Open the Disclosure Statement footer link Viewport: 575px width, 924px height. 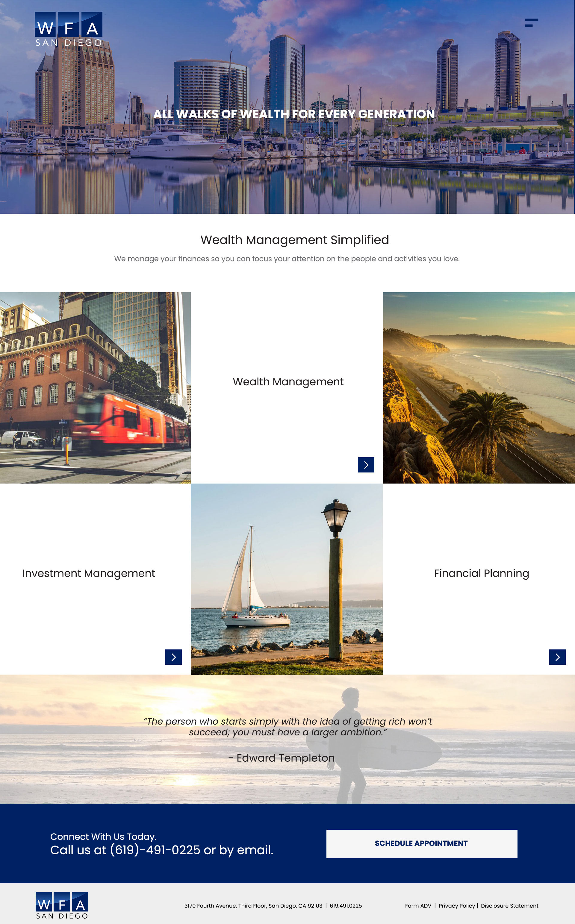509,906
